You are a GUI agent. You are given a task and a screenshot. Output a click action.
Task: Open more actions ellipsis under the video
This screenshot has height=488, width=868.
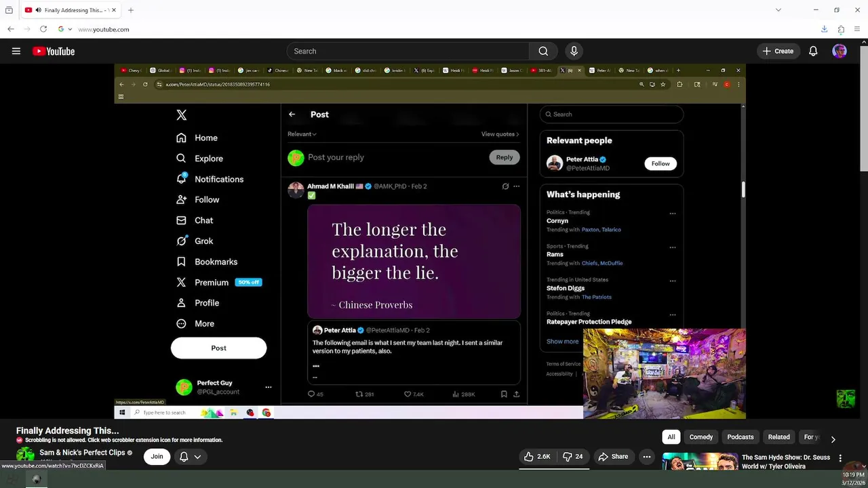[x=647, y=457]
